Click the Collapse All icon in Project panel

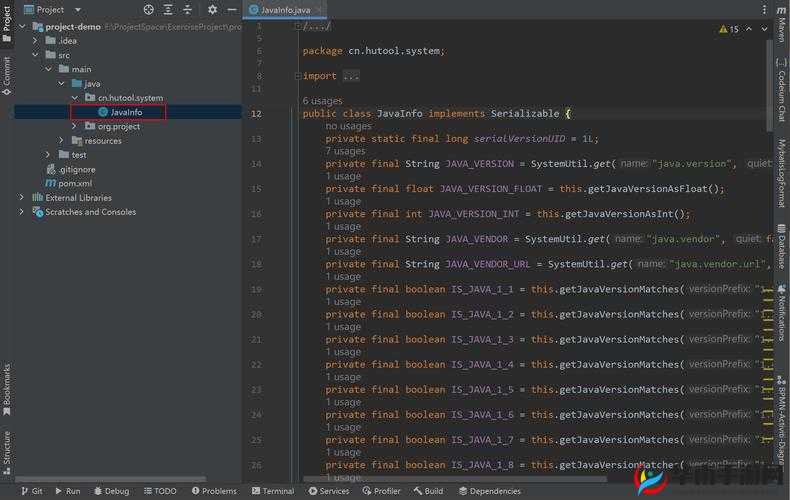(x=187, y=9)
